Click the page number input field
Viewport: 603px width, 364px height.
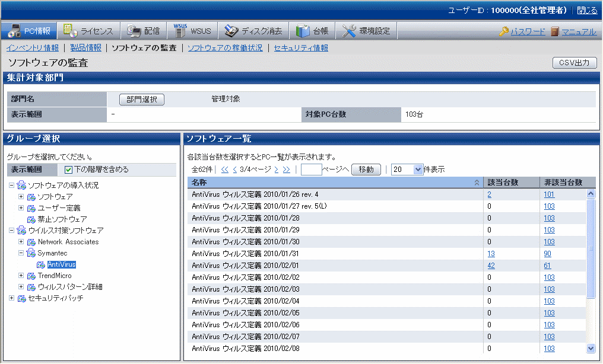tap(312, 170)
